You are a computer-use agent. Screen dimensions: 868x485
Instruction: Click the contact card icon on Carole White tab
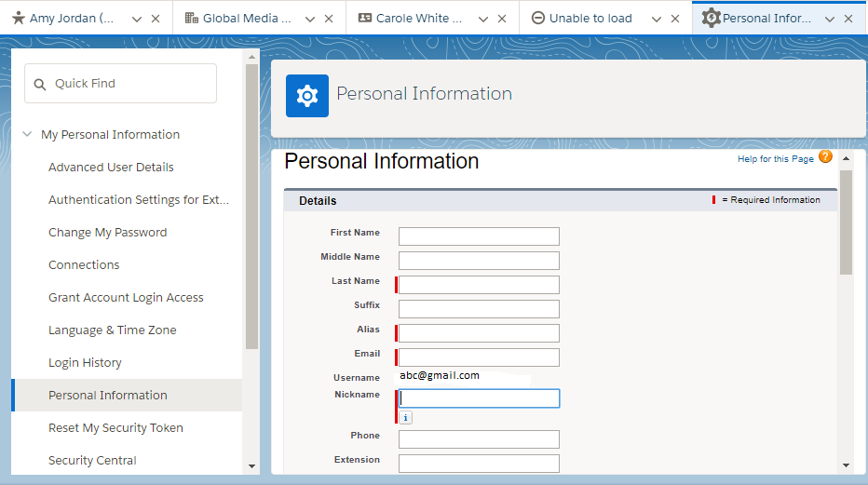[x=365, y=18]
